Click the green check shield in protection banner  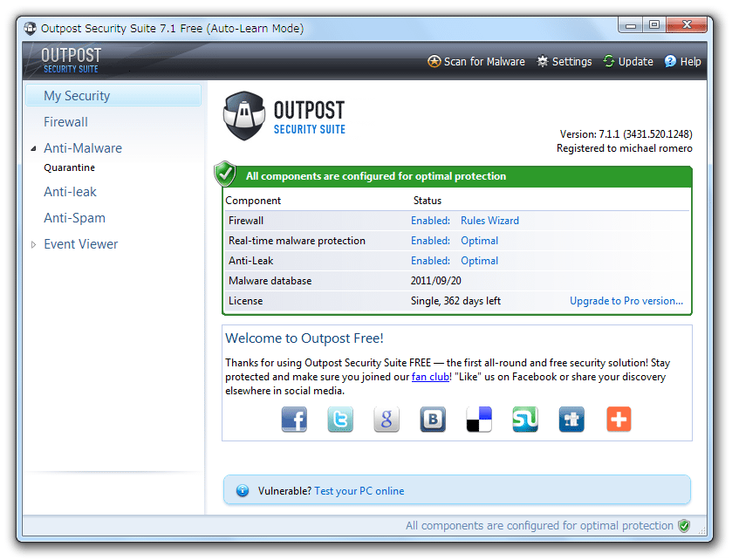coord(225,174)
